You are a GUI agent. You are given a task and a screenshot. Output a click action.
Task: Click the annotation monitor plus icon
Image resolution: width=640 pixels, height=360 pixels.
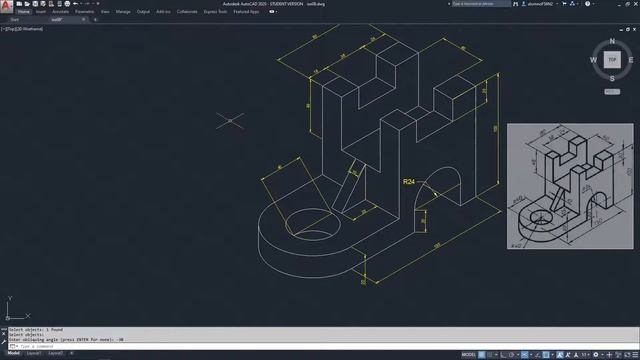pyautogui.click(x=609, y=355)
